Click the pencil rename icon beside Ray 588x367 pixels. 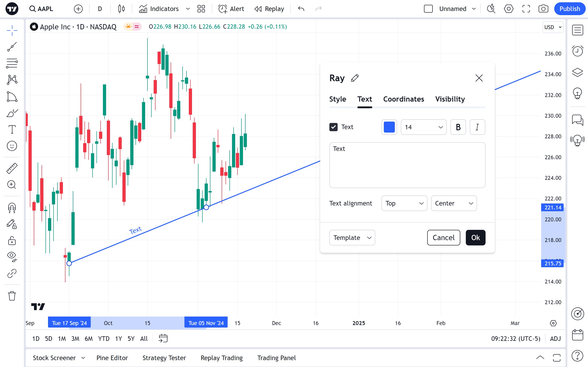pyautogui.click(x=355, y=78)
